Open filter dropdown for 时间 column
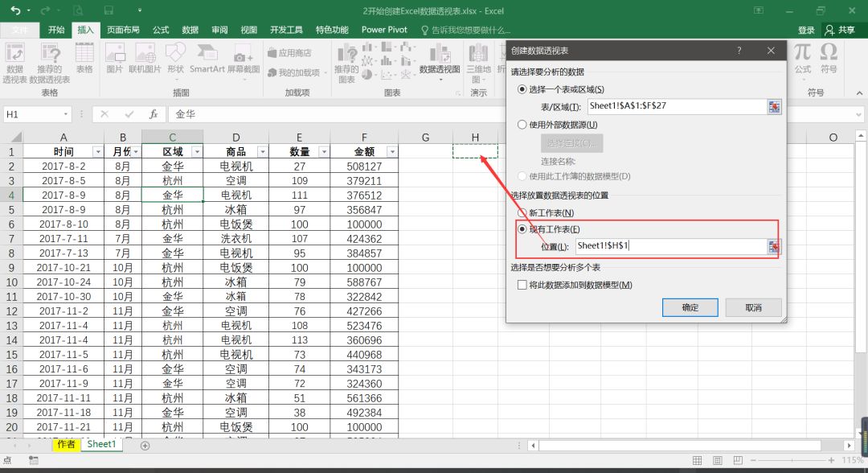The width and height of the screenshot is (868, 473). pyautogui.click(x=98, y=152)
